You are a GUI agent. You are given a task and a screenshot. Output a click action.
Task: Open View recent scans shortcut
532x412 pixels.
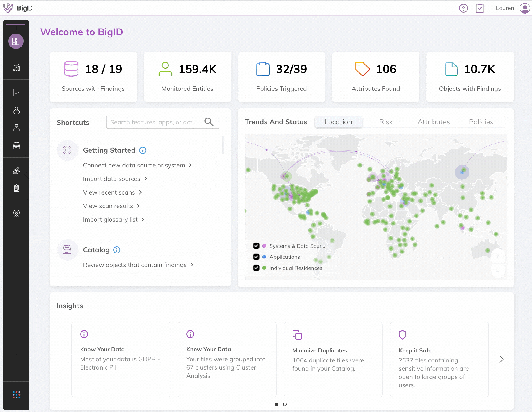[x=112, y=192]
